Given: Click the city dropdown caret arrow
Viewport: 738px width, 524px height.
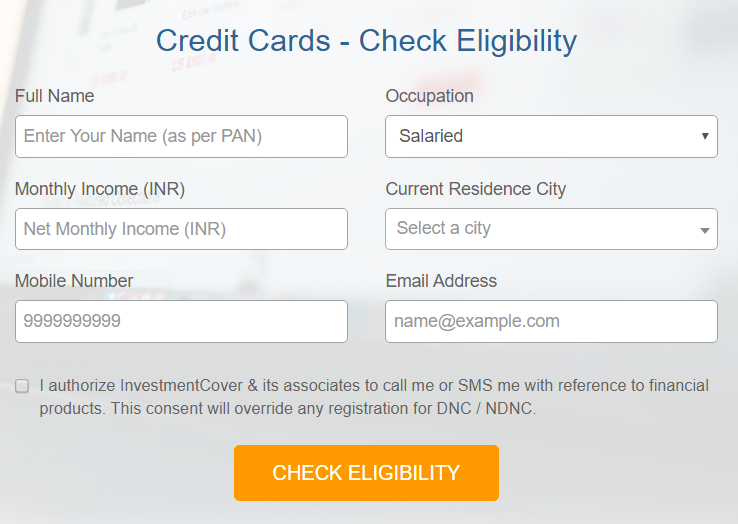Looking at the screenshot, I should tap(705, 231).
